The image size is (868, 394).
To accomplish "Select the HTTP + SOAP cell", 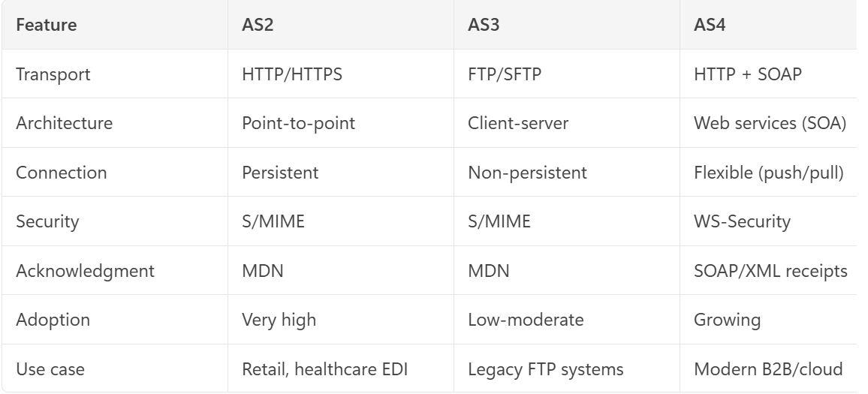I will pos(747,74).
